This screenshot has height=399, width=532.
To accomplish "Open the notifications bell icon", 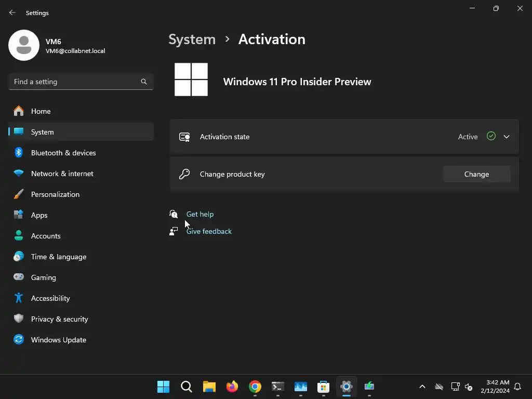I will coord(518,387).
